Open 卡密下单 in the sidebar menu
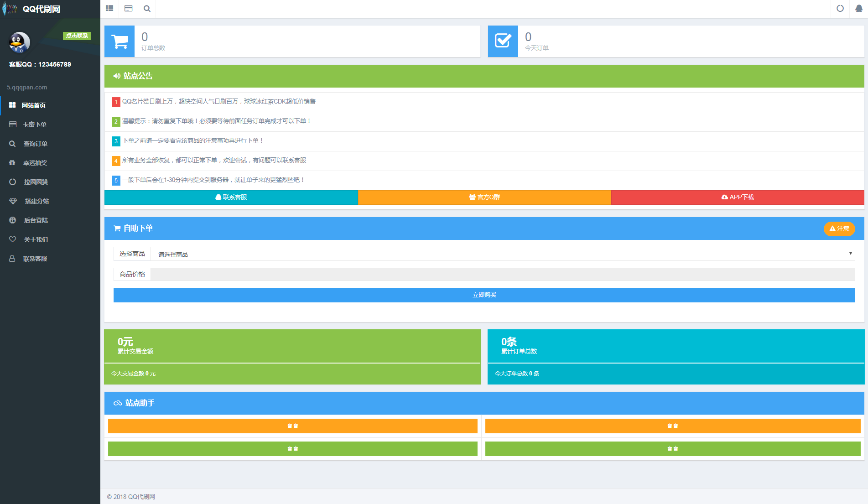The image size is (868, 504). 35,125
